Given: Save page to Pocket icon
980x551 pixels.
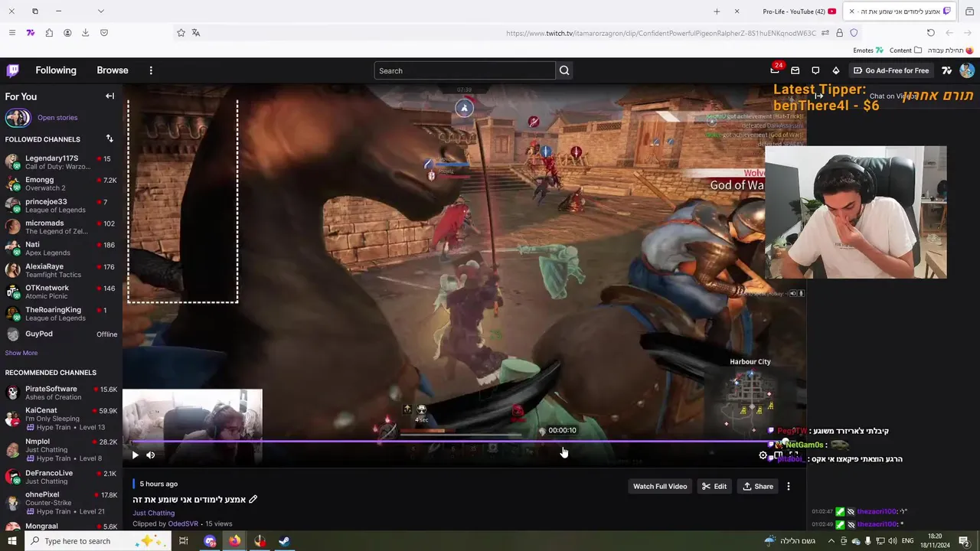Looking at the screenshot, I should tap(104, 33).
